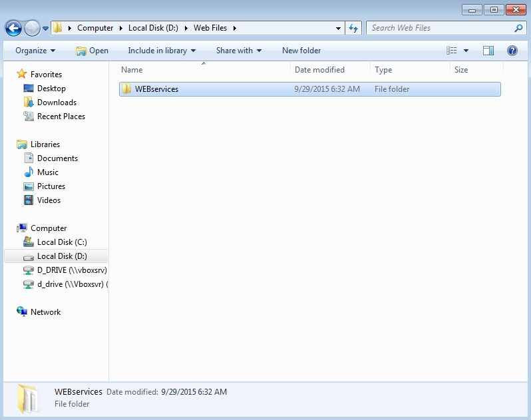Click the search magnifier icon

pos(518,28)
